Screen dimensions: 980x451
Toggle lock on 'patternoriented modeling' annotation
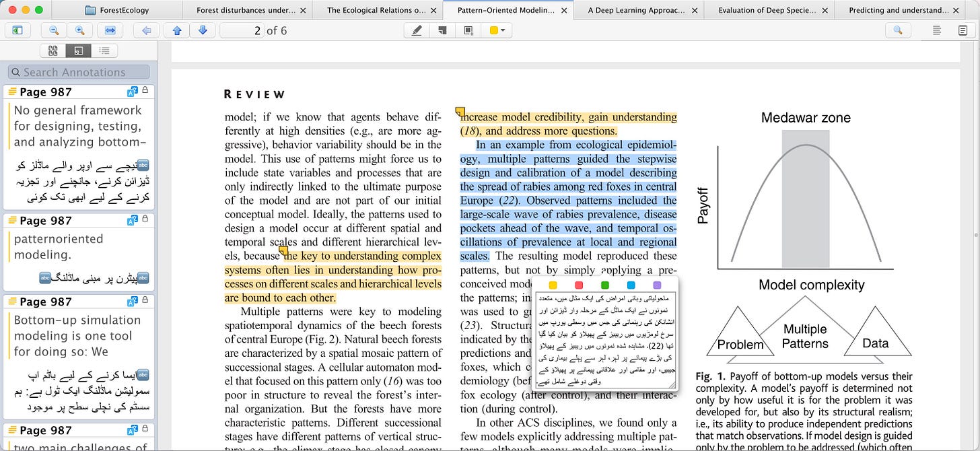click(145, 219)
